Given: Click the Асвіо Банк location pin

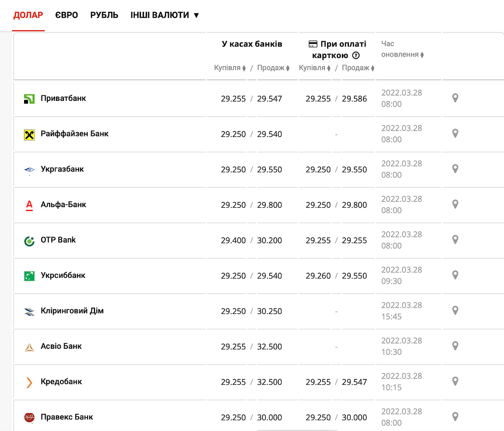Looking at the screenshot, I should point(455,346).
